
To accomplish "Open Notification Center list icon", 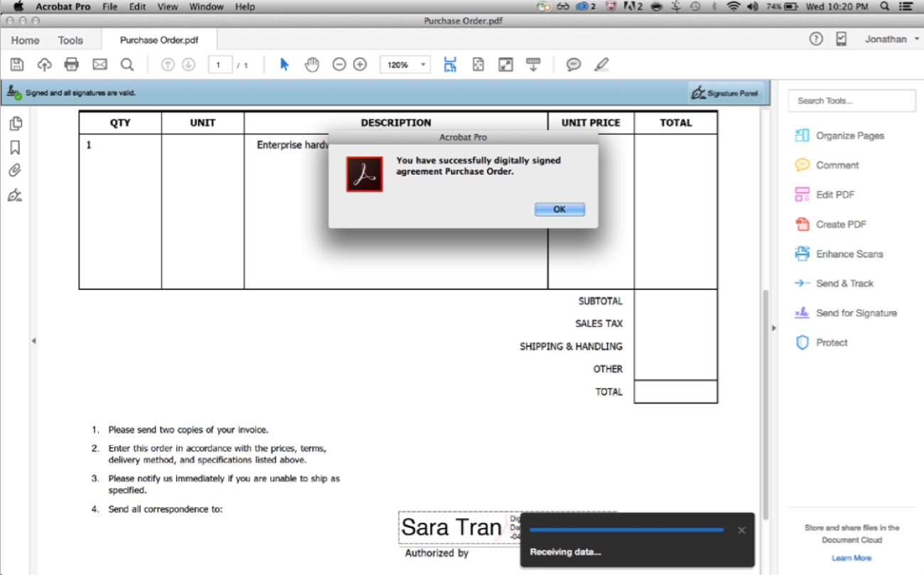I will coord(906,6).
